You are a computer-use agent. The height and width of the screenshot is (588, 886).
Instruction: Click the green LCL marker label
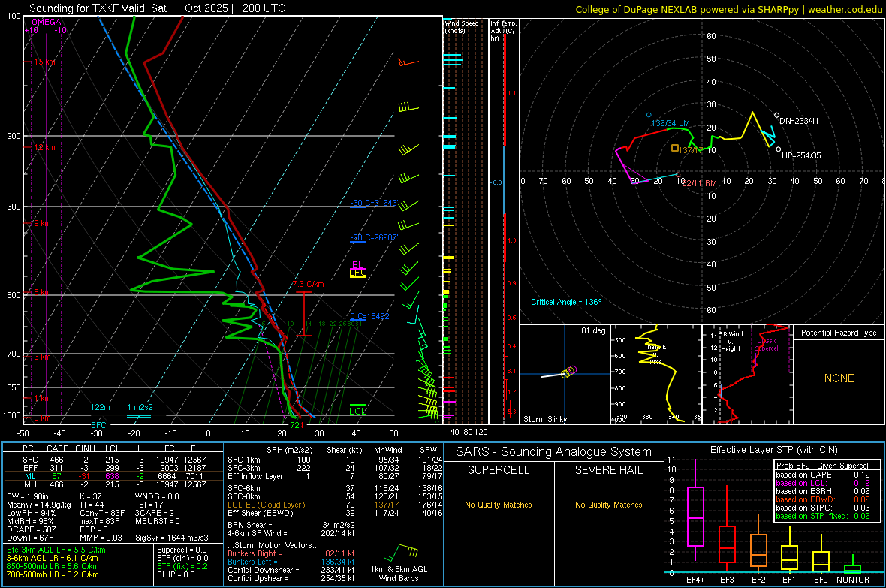pos(357,411)
